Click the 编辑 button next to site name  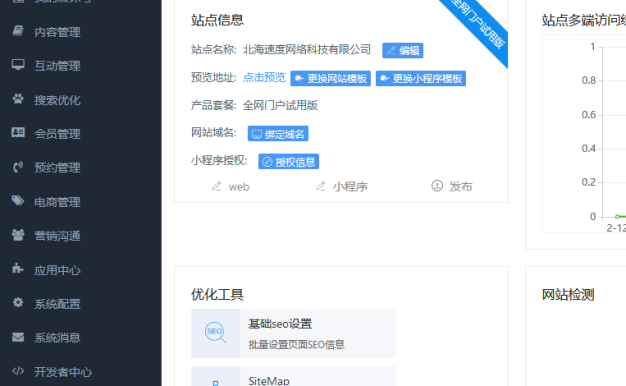coord(402,50)
